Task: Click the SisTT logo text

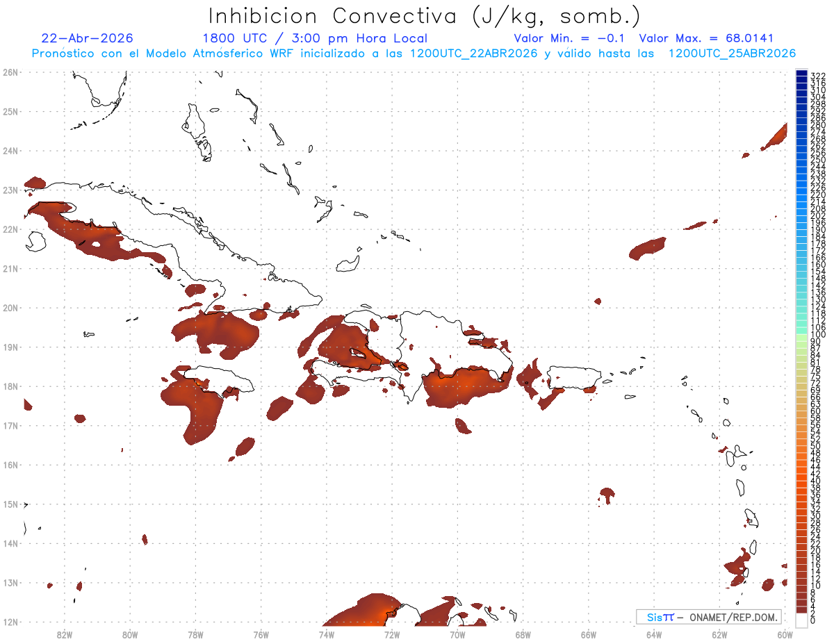Action: [x=660, y=617]
